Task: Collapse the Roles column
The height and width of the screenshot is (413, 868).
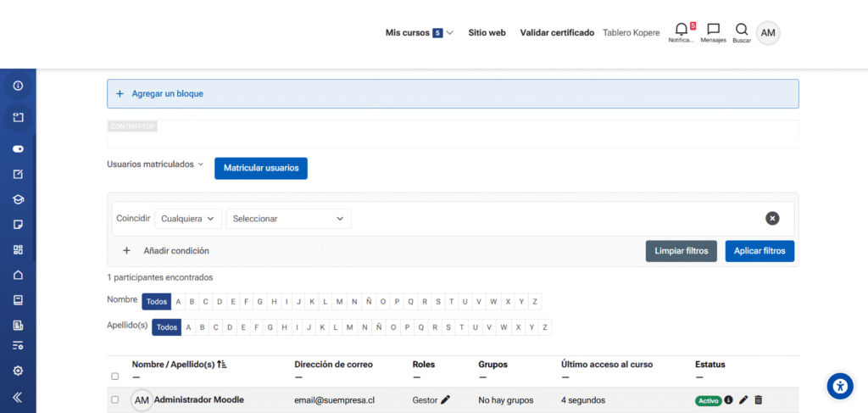Action: pyautogui.click(x=417, y=377)
